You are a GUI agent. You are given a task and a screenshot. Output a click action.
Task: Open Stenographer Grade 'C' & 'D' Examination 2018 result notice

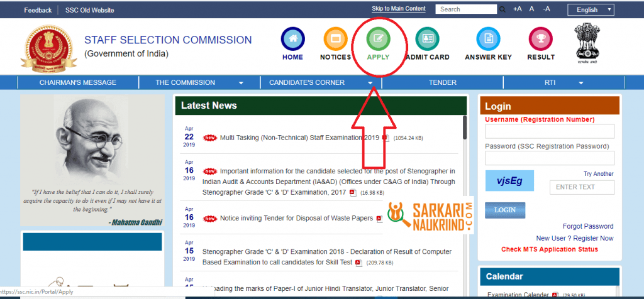[327, 257]
